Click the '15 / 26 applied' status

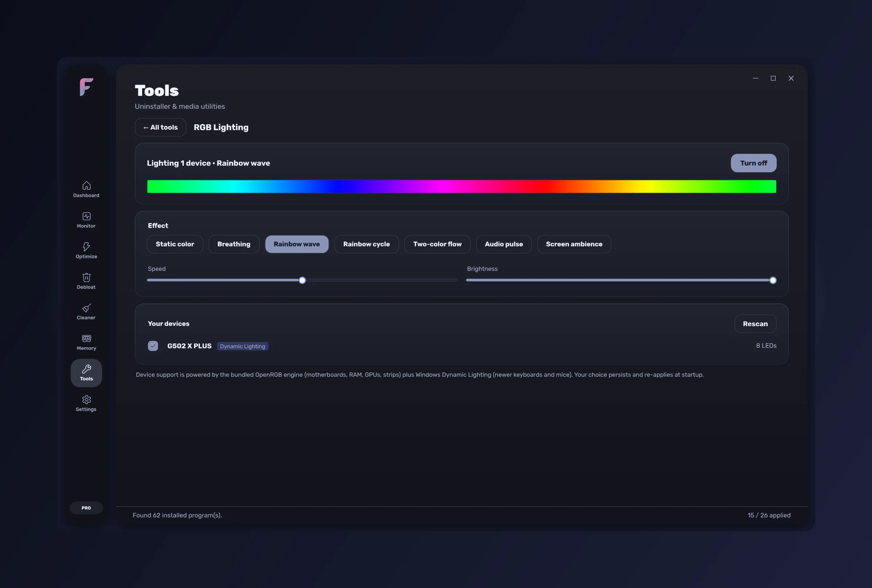(769, 515)
